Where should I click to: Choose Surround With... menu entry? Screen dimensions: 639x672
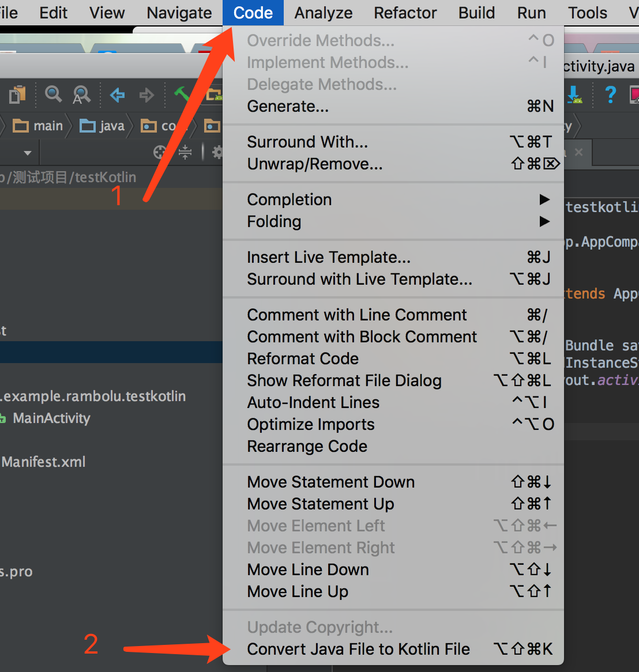(x=393, y=142)
